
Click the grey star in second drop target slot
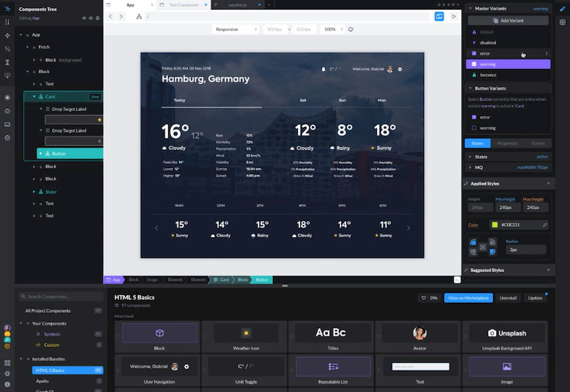[x=99, y=141]
